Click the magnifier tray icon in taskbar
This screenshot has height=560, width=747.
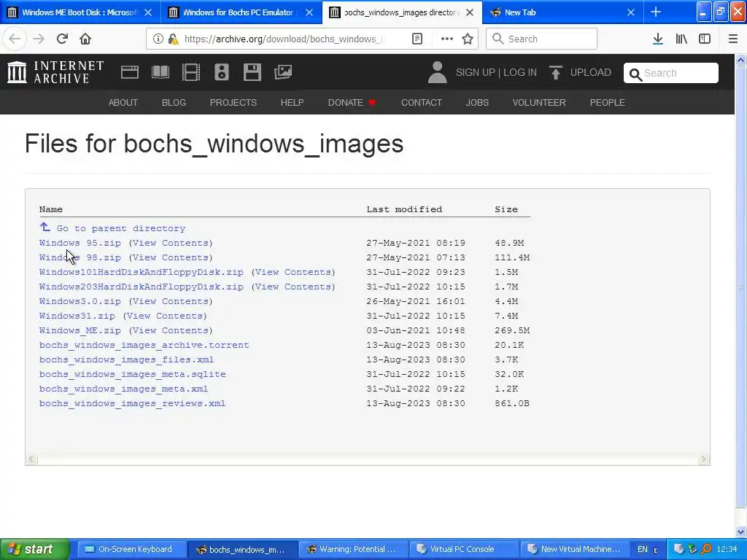coord(706,549)
